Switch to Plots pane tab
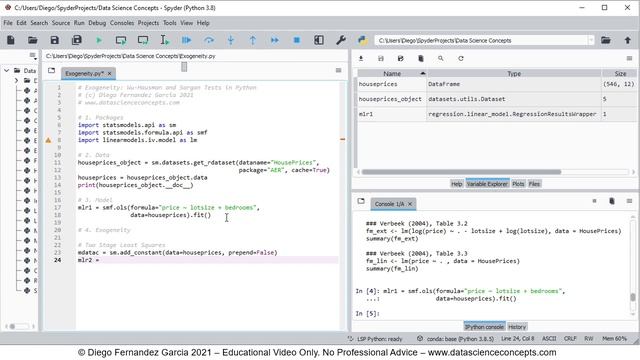 (518, 184)
